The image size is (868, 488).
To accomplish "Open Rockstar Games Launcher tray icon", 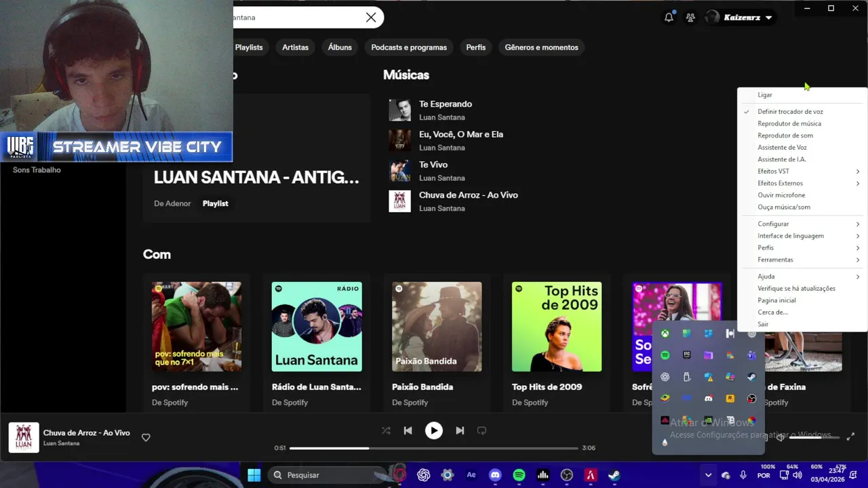I will (x=730, y=399).
